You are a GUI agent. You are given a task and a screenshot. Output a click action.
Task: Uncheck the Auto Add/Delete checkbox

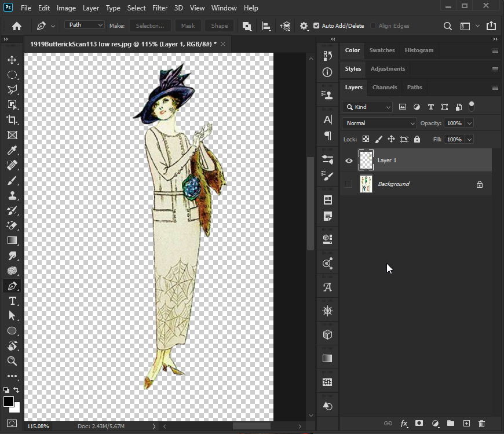[316, 26]
